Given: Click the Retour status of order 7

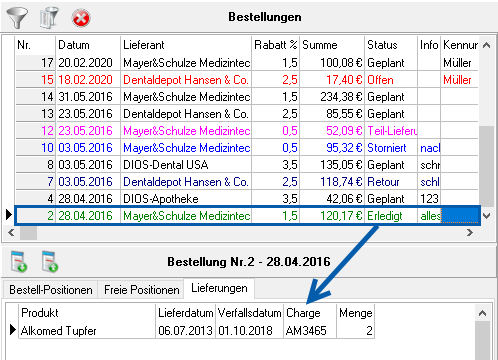Looking at the screenshot, I should click(x=391, y=182).
